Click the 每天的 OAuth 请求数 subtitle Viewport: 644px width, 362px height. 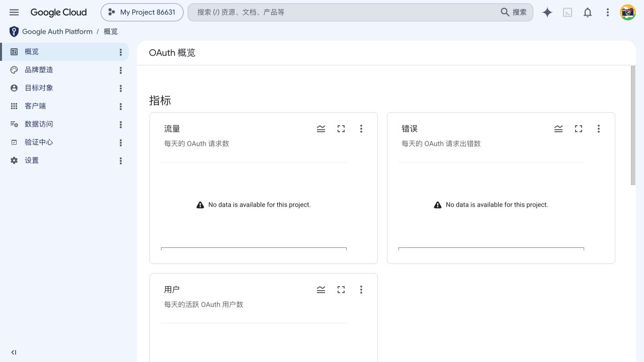(x=197, y=143)
